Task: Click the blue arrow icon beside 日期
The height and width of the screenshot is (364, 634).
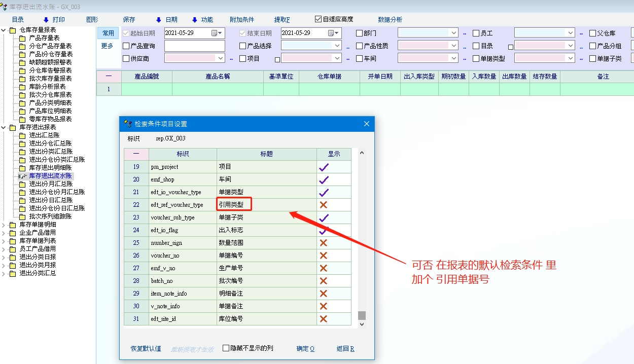Action: 158,20
